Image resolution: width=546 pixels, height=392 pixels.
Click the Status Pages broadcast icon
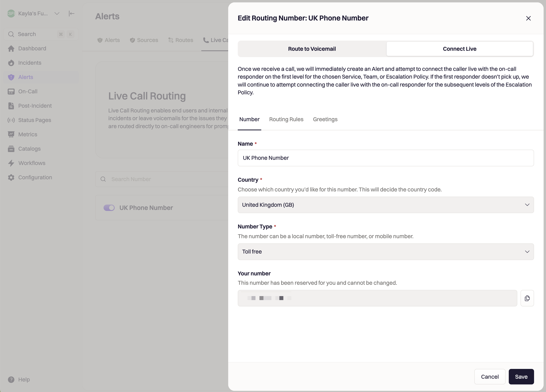11,120
